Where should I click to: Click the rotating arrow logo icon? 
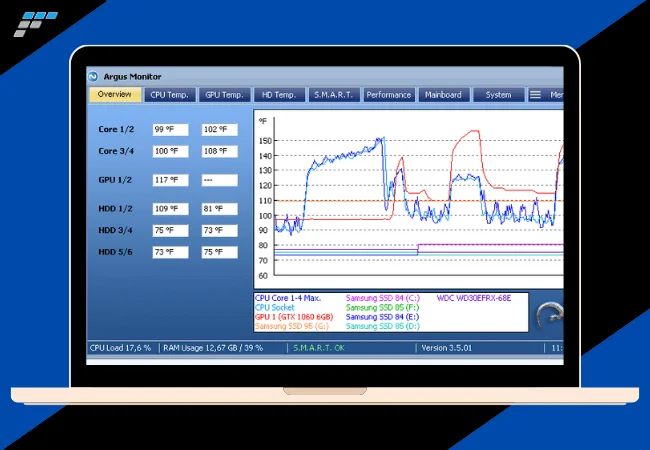[x=549, y=314]
